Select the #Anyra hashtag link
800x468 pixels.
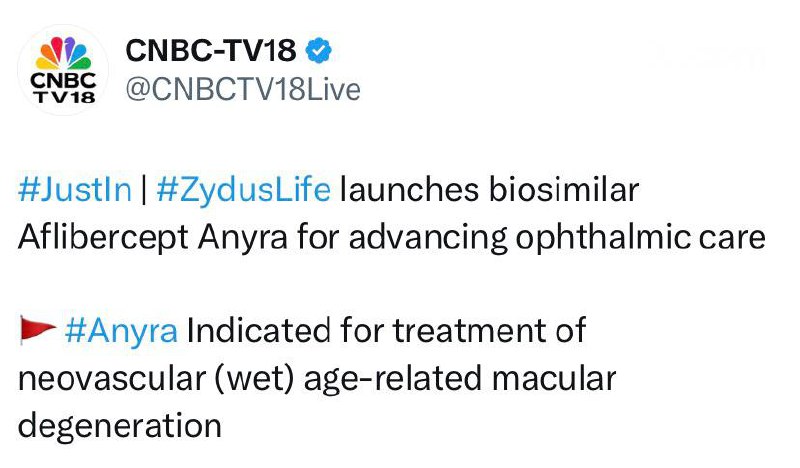point(120,331)
